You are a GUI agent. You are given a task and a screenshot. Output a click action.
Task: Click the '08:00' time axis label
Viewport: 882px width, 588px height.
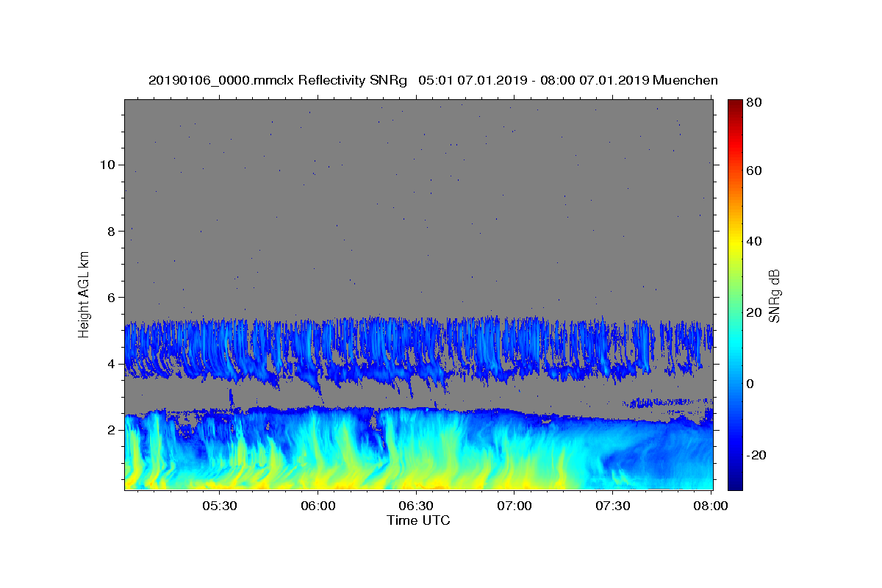711,506
